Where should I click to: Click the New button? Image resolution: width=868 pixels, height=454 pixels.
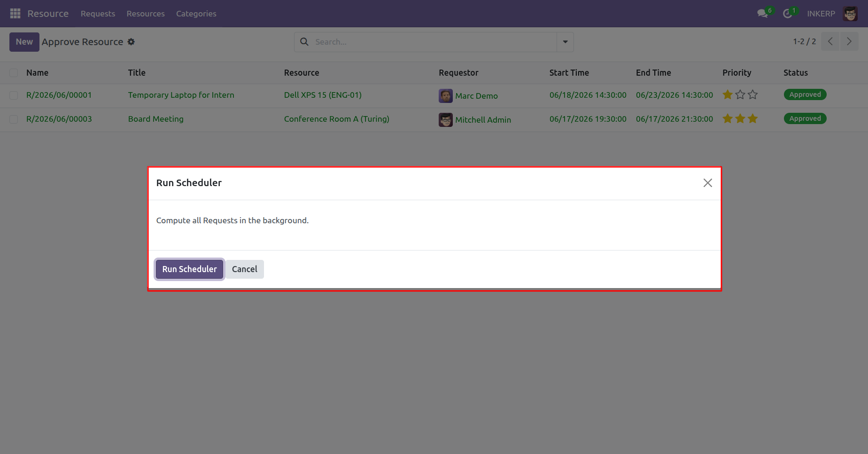click(24, 42)
